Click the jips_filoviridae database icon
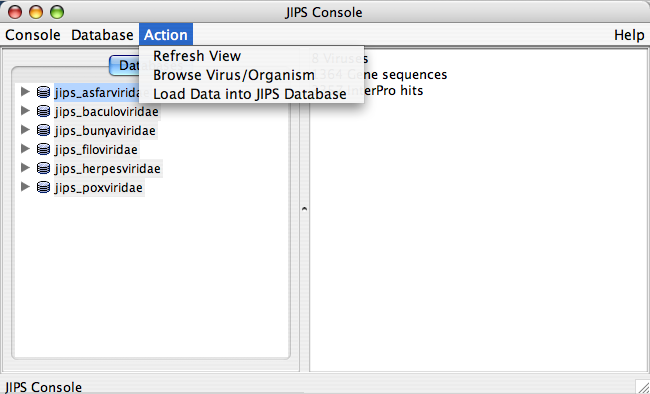Image resolution: width=650 pixels, height=394 pixels. coord(44,148)
